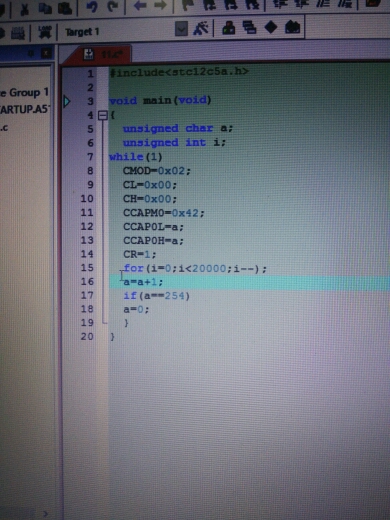The width and height of the screenshot is (390, 520).
Task: Go to the next bookmark icon
Action: pyautogui.click(x=231, y=4)
